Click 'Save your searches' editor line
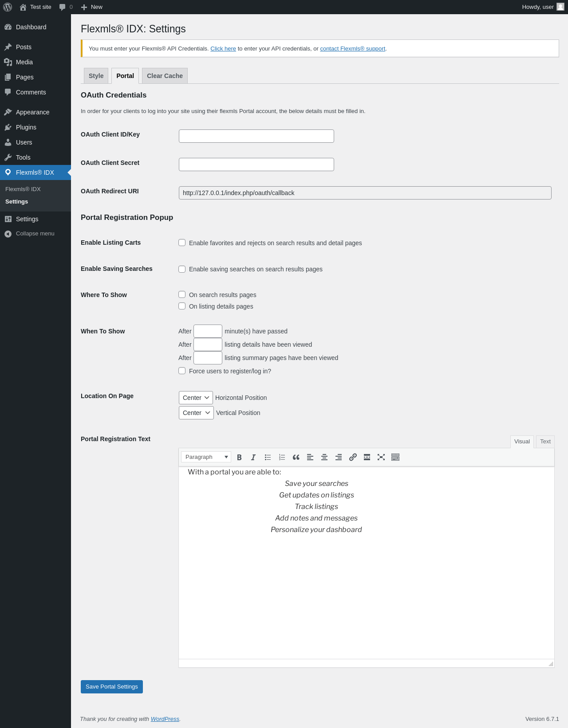 316,483
